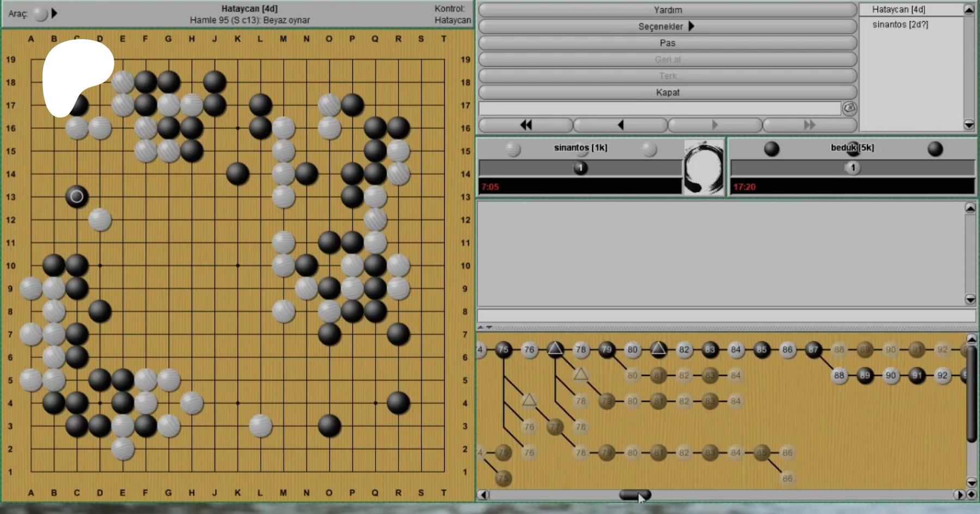Select move 87 node in the game tree
This screenshot has width=980, height=514.
(x=813, y=350)
